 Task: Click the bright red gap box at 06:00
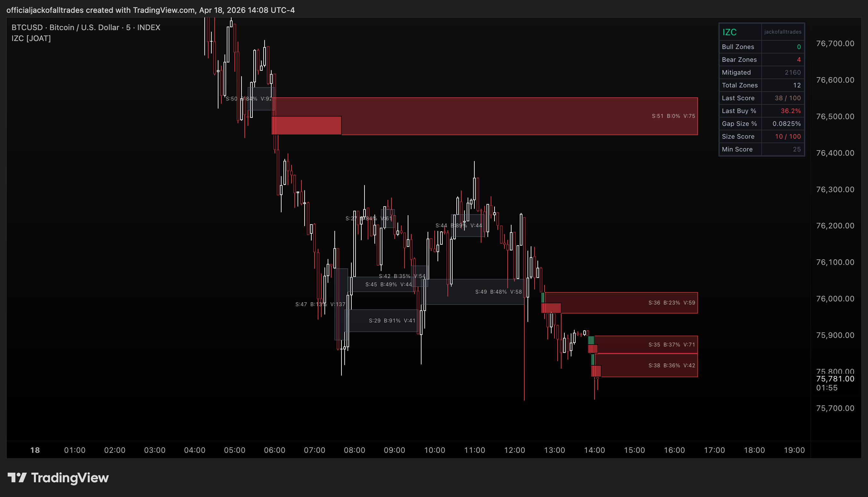point(306,125)
